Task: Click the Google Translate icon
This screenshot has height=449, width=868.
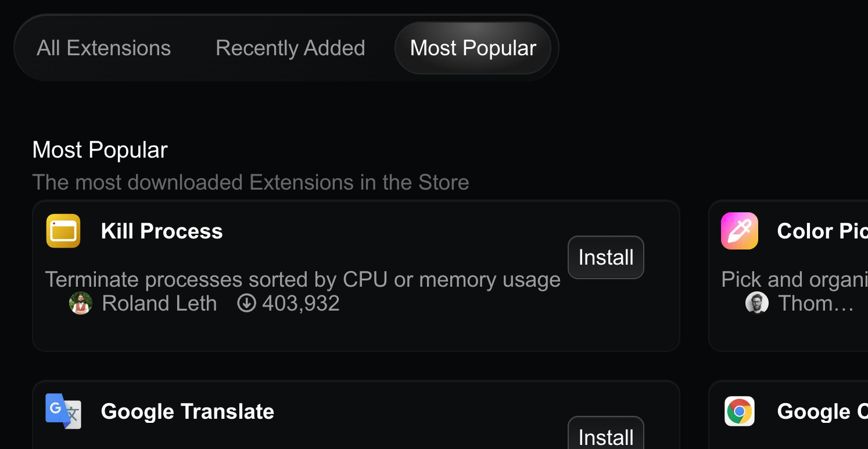Action: click(x=63, y=411)
